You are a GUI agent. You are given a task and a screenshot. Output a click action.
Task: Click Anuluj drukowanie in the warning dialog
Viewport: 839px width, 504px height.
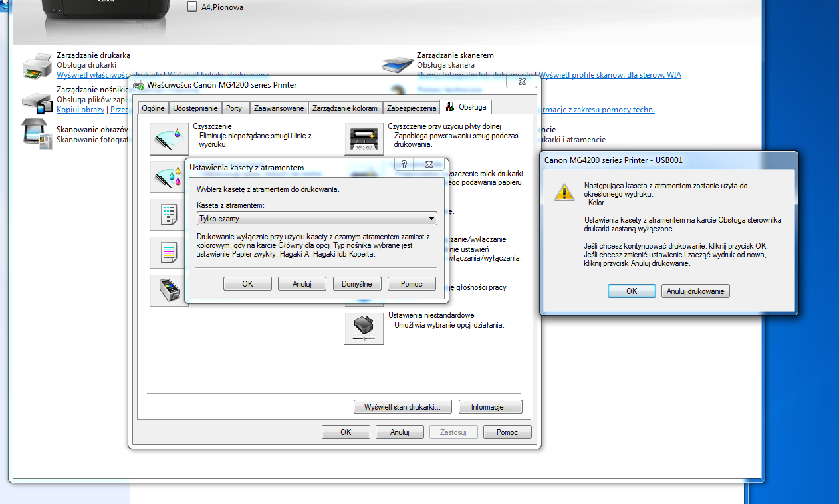[x=695, y=291]
